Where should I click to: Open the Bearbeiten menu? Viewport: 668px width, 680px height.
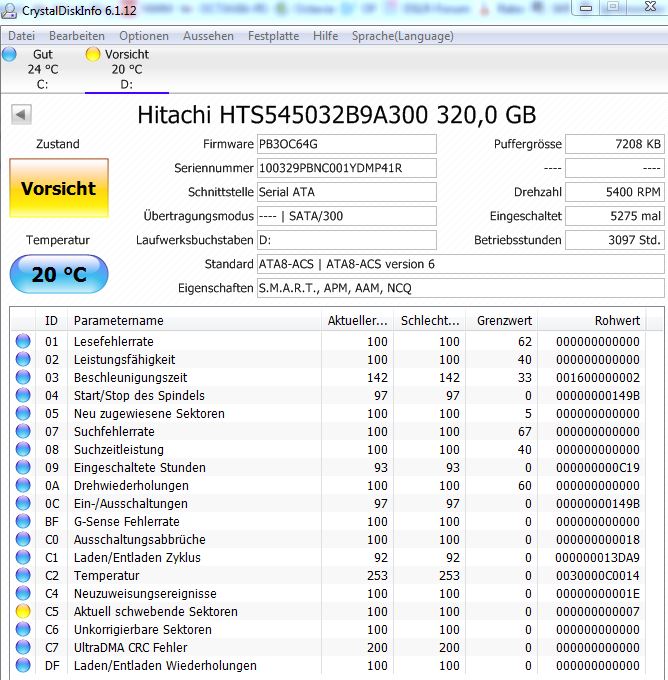(x=77, y=36)
